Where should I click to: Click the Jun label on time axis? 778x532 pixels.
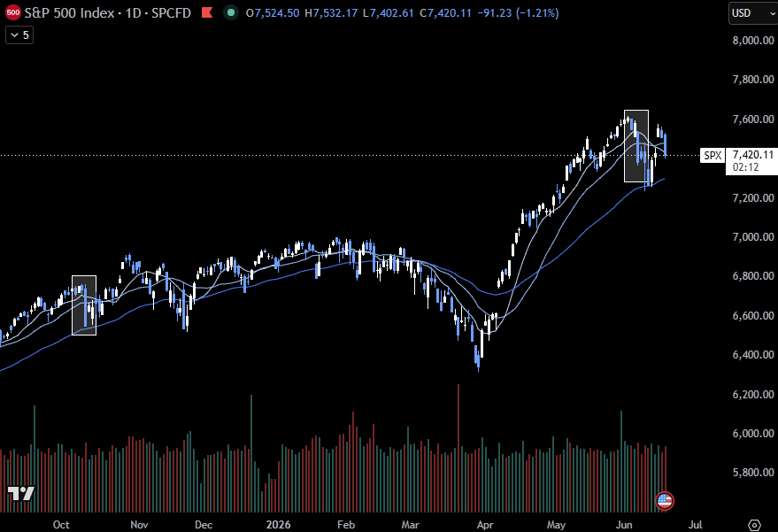(624, 525)
